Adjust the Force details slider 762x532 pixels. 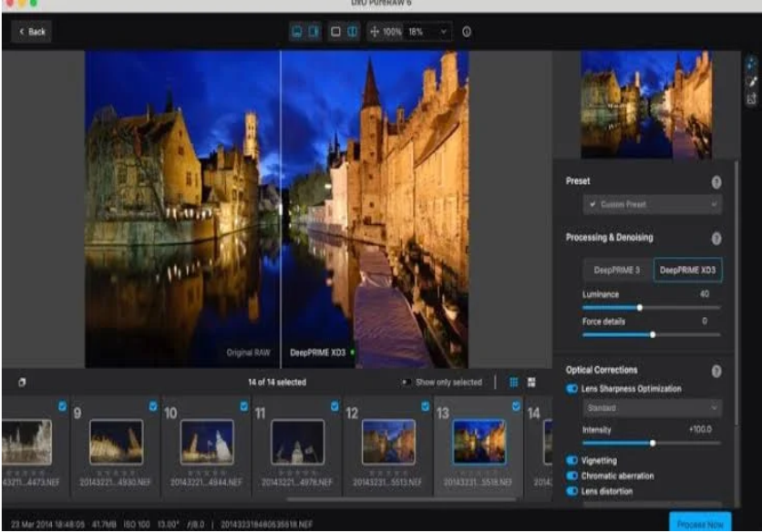click(651, 334)
